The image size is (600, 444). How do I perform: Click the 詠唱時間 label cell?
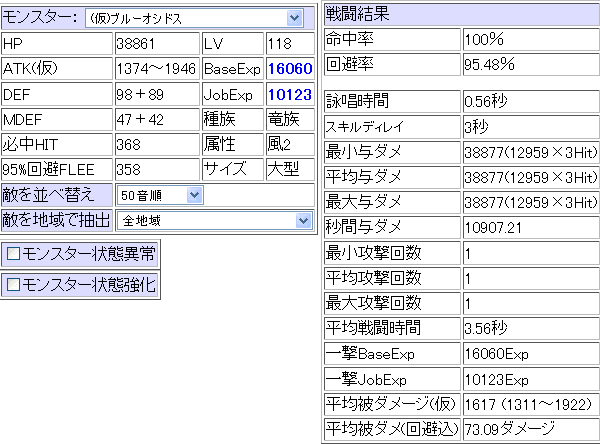coord(392,101)
